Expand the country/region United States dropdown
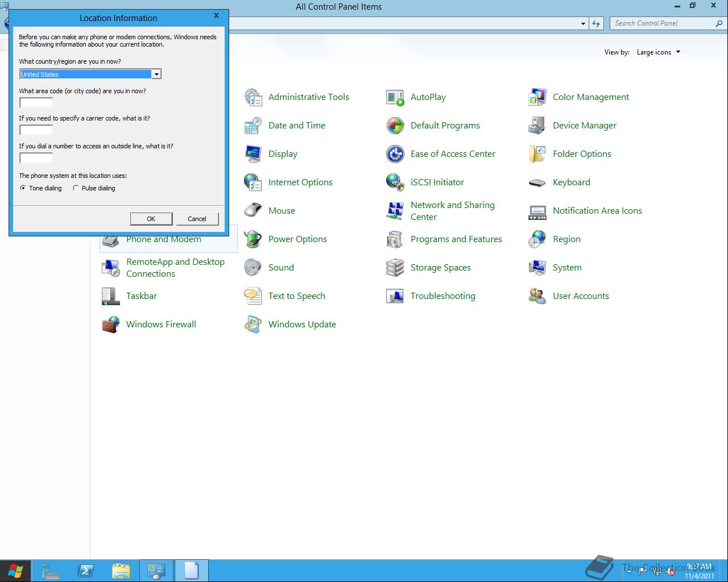The height and width of the screenshot is (582, 728). (156, 74)
